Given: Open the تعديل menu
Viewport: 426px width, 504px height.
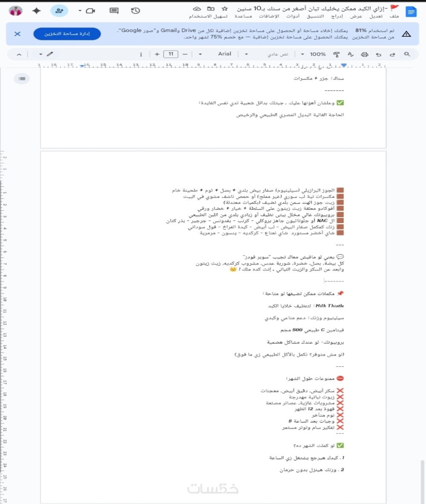Looking at the screenshot, I should 376,16.
